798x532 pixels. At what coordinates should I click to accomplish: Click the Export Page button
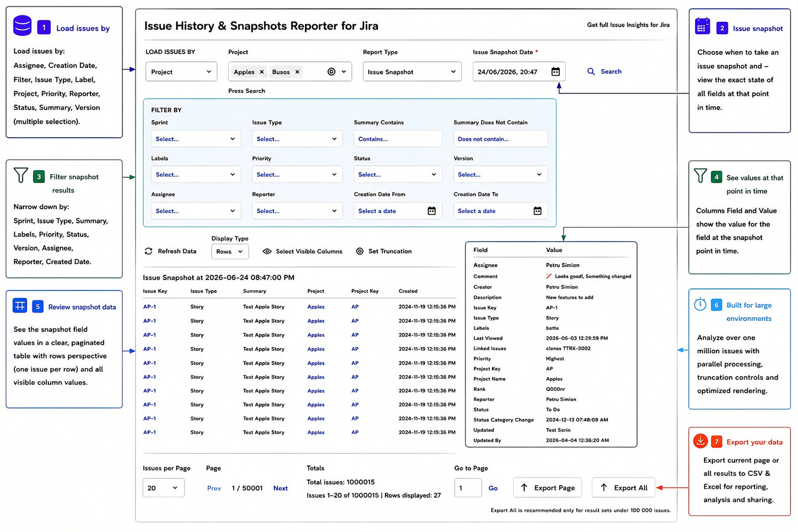click(x=547, y=488)
